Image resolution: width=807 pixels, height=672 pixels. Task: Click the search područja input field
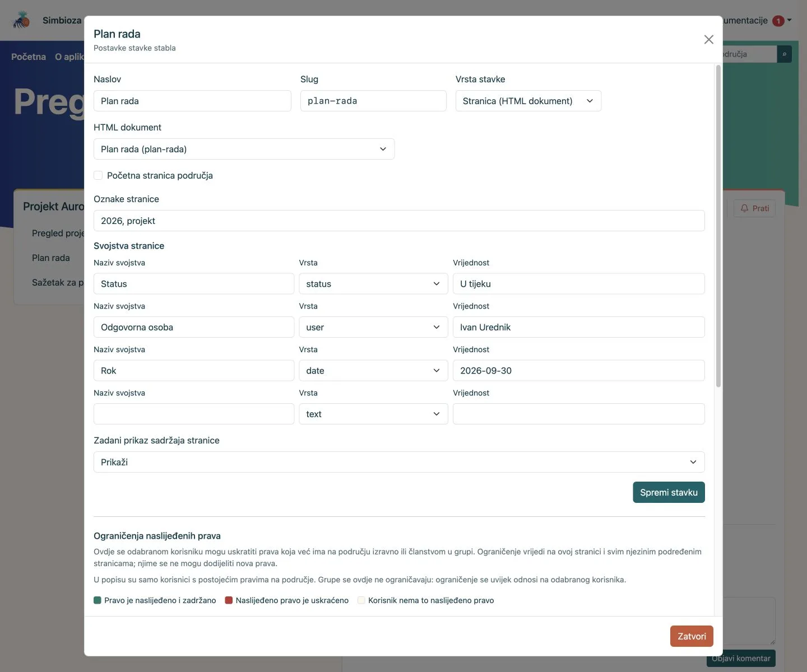tap(749, 54)
